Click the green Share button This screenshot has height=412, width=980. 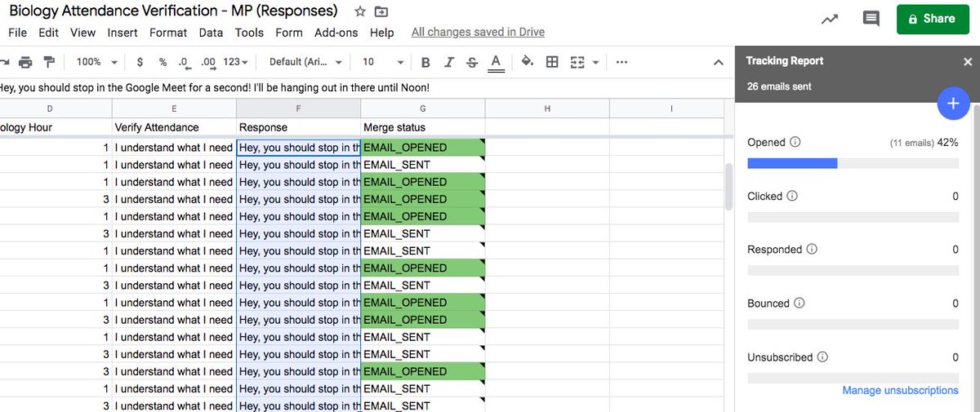coord(933,19)
